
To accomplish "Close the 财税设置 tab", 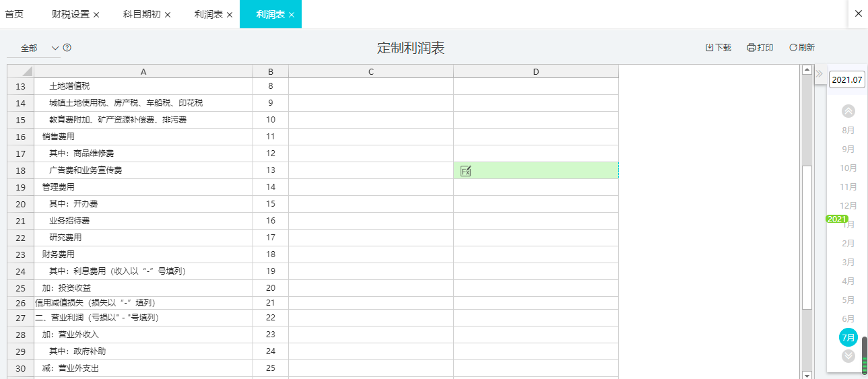I will (96, 15).
